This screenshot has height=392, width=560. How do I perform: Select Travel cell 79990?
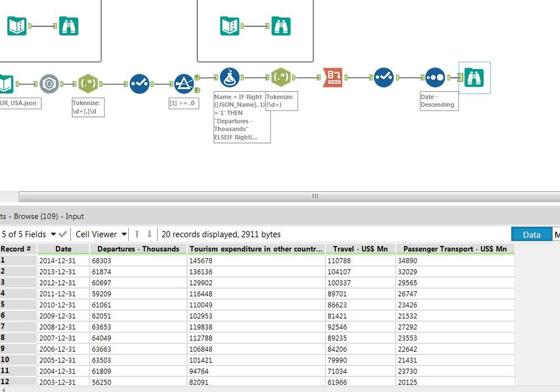coord(360,360)
